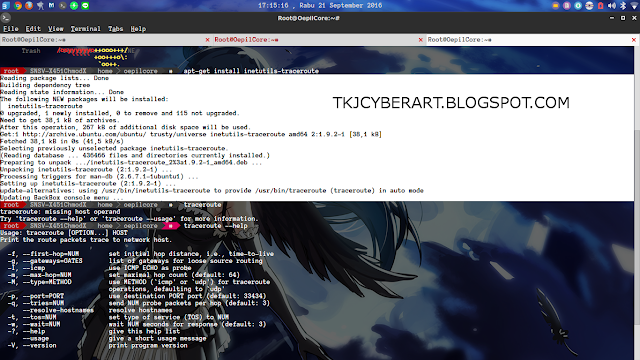Click the green lightning bolt panel icon
The height and width of the screenshot is (360, 640).
pyautogui.click(x=74, y=5)
